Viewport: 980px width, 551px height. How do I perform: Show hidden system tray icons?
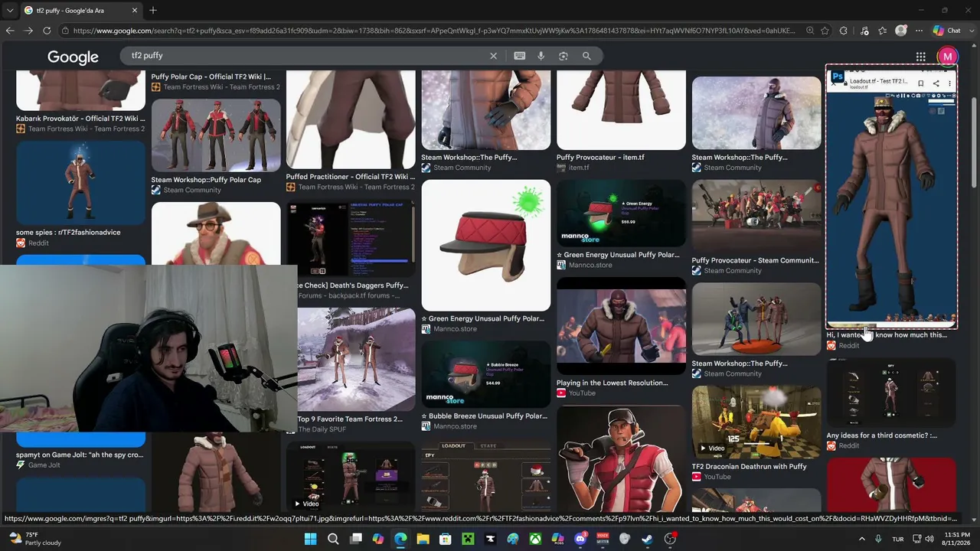pyautogui.click(x=861, y=539)
